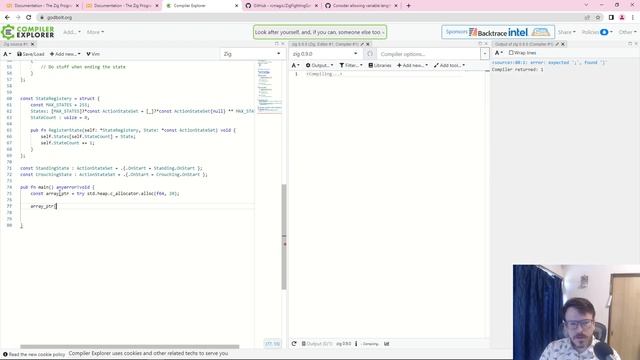
Task: Click the Backtrace sponsor logo
Action: 488,32
